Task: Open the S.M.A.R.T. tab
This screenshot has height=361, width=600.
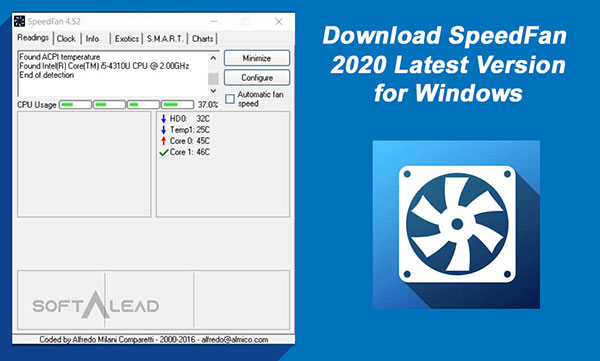Action: click(165, 39)
